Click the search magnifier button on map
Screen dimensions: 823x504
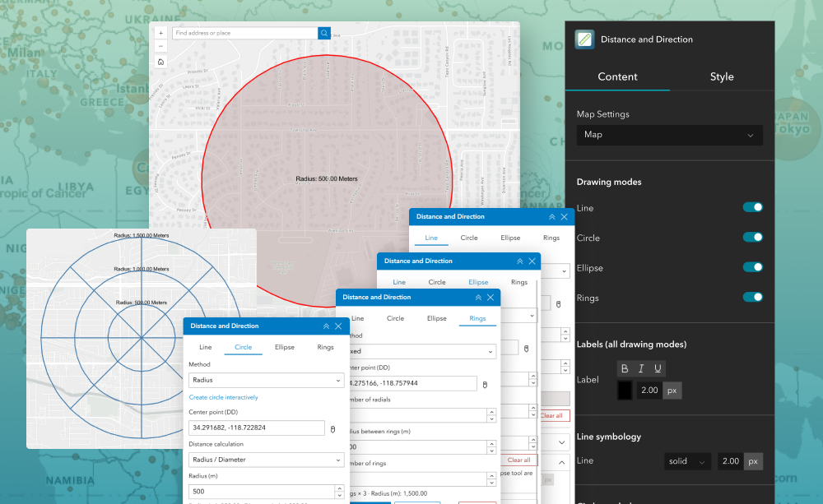pyautogui.click(x=323, y=33)
